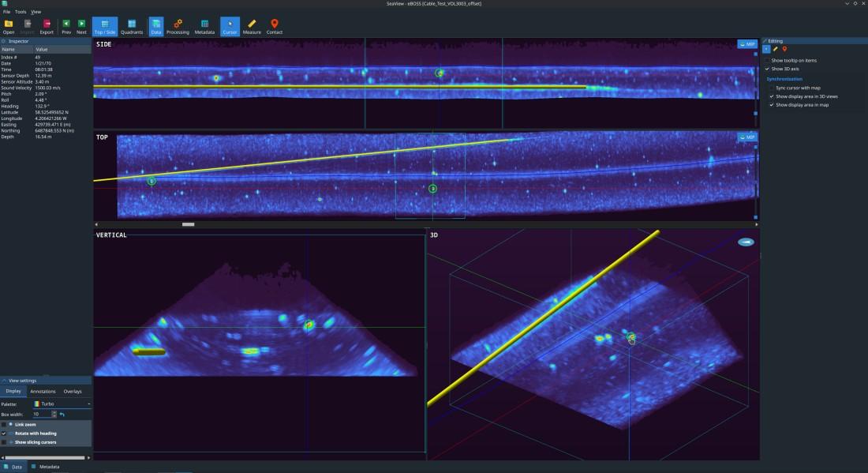The image size is (868, 473).
Task: Uncheck Rotate with heading
Action: (4, 434)
